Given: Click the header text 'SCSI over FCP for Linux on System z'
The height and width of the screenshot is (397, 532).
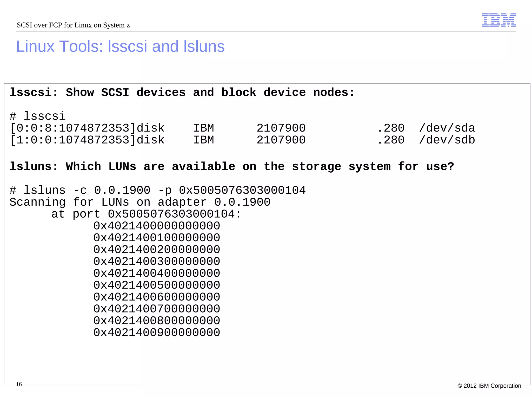Looking at the screenshot, I should (x=73, y=25).
